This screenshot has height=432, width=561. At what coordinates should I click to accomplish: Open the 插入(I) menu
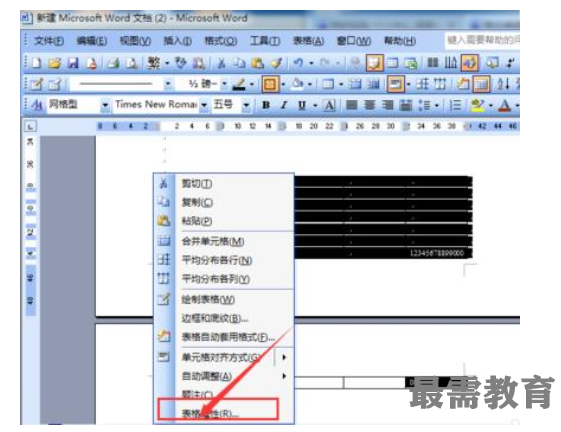point(177,41)
